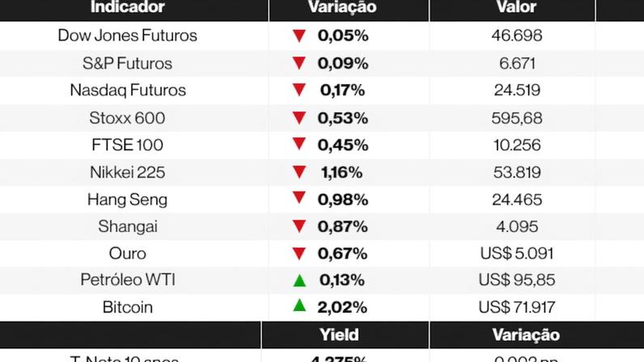Click the green up arrow for Bitcoin
Viewport: 644px width, 362px height.
coord(299,306)
